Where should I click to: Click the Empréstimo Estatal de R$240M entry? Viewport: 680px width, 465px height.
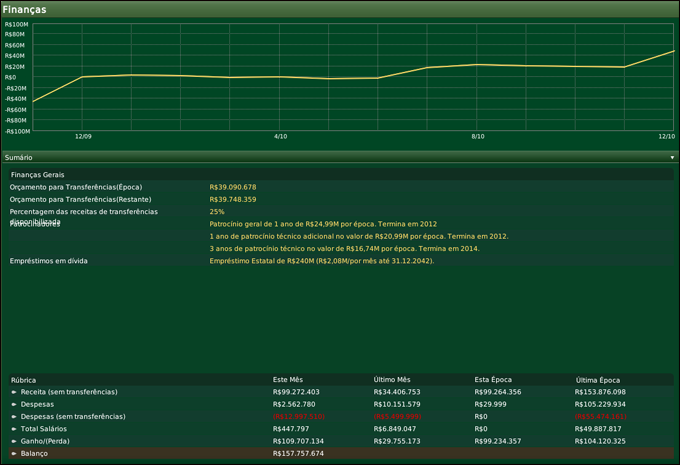tap(321, 260)
